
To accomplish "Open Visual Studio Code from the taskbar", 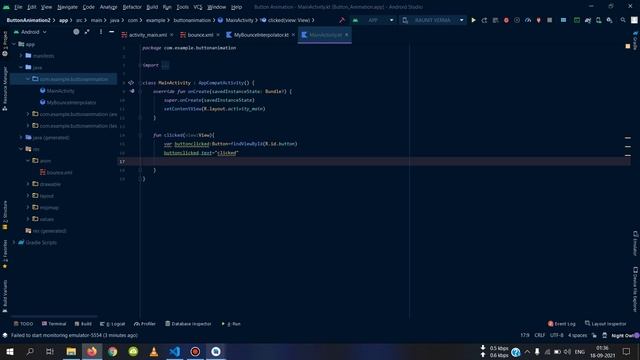I will coord(175,351).
